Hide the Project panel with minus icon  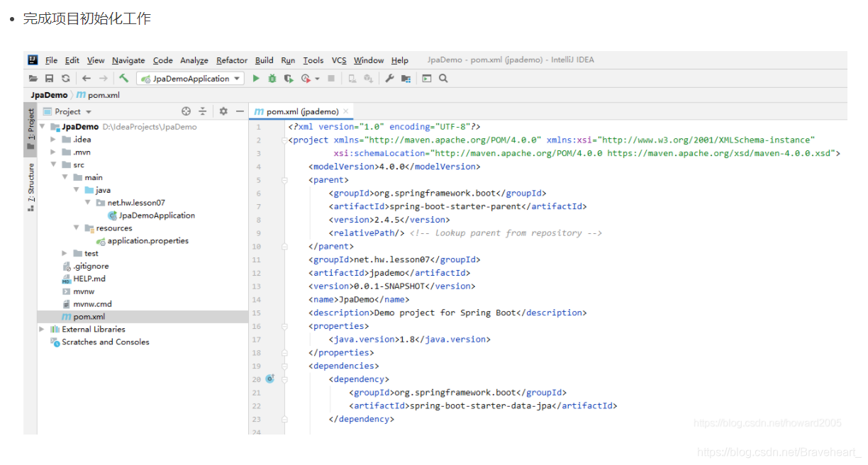tap(240, 111)
